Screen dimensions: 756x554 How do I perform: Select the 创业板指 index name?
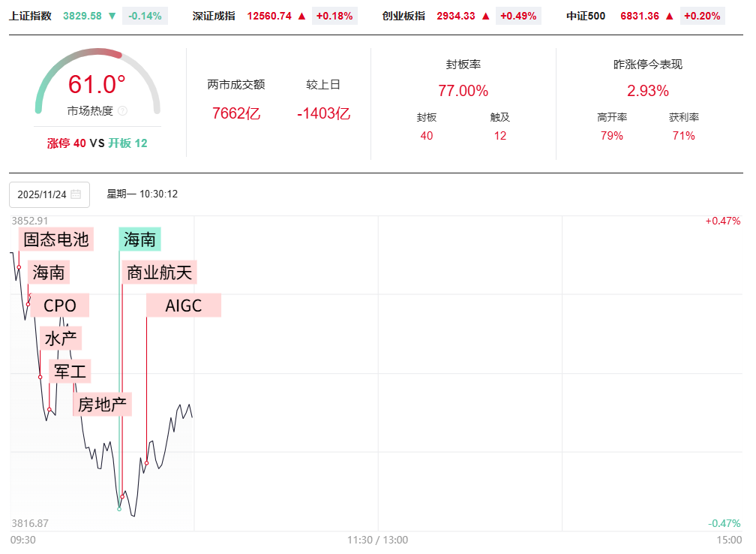[403, 16]
